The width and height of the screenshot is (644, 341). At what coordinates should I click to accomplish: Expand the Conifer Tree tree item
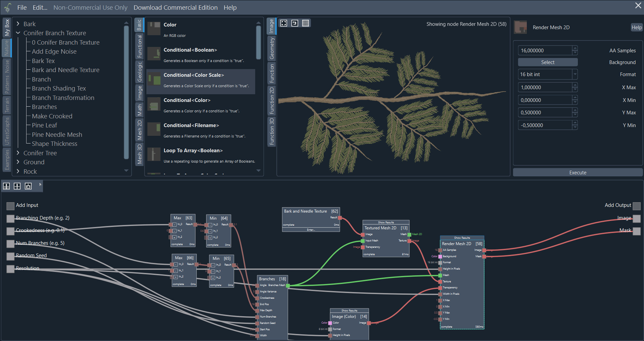[18, 153]
